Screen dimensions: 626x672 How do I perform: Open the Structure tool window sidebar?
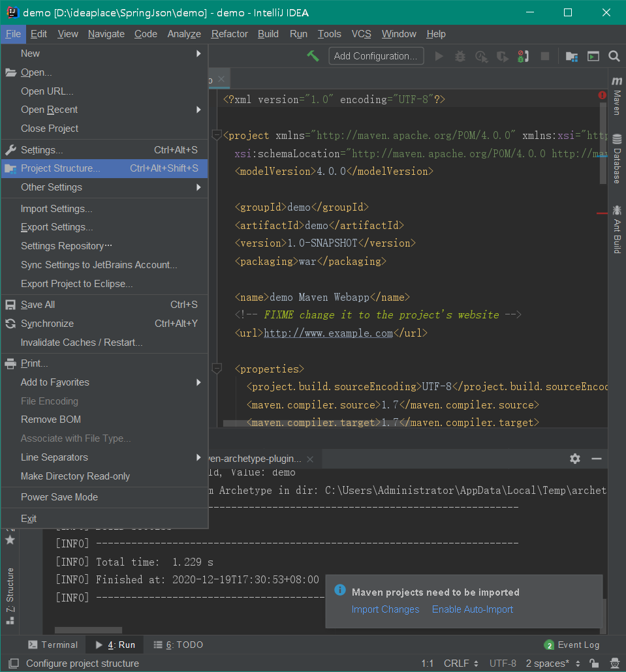click(10, 596)
